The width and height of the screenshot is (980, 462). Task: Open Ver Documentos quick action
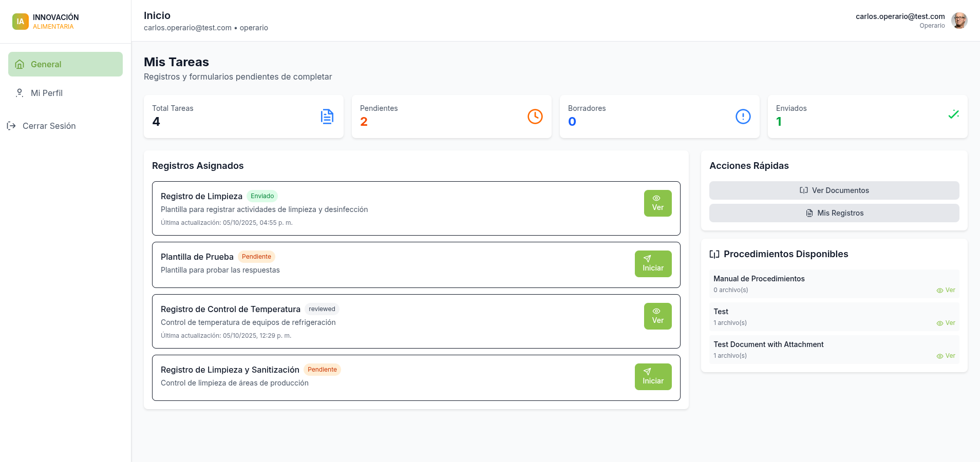(x=834, y=190)
